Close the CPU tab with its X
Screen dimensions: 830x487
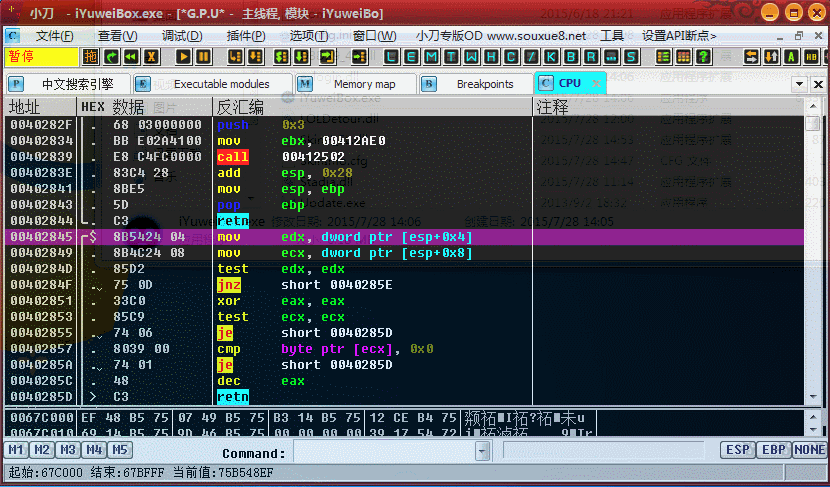597,84
